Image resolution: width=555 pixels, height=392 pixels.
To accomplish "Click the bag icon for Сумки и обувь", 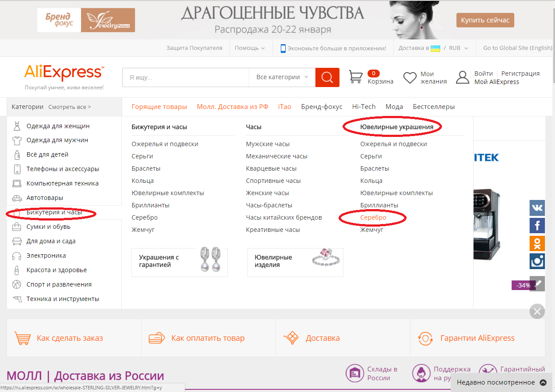I will [17, 227].
